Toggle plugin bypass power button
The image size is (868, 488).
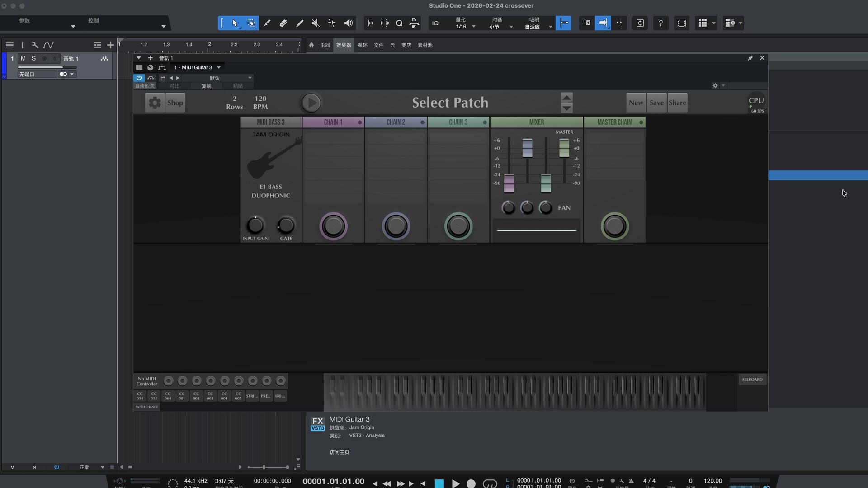tap(139, 78)
